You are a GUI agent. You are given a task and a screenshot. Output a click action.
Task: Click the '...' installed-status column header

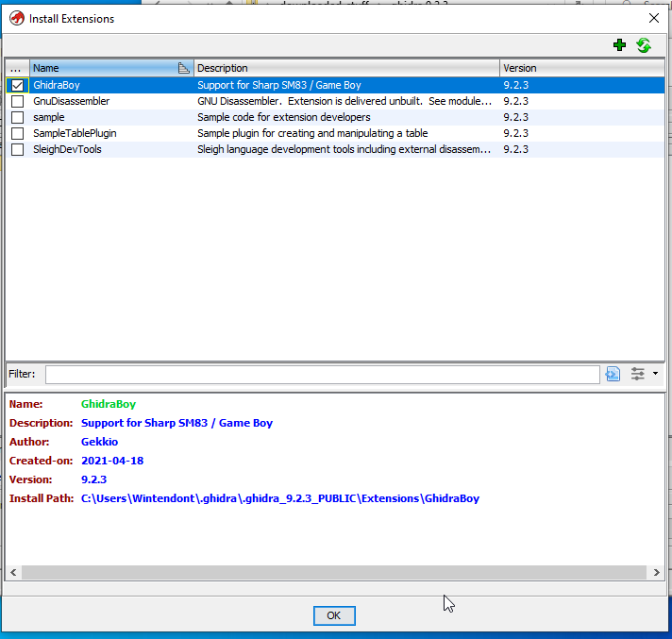[16, 68]
